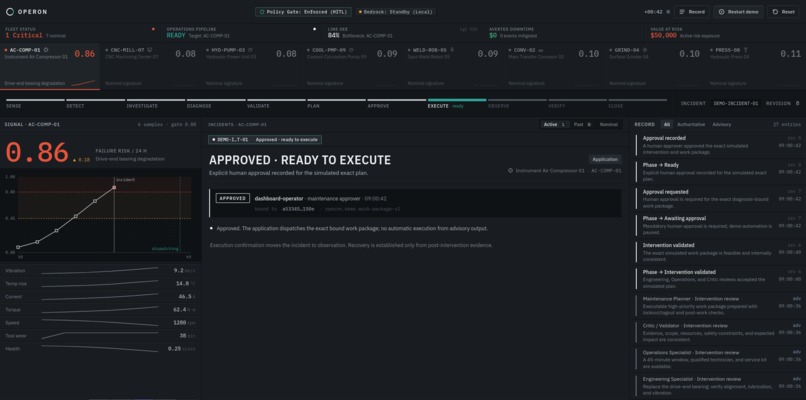
Task: Click the Reset circular arrow icon
Action: tap(775, 11)
